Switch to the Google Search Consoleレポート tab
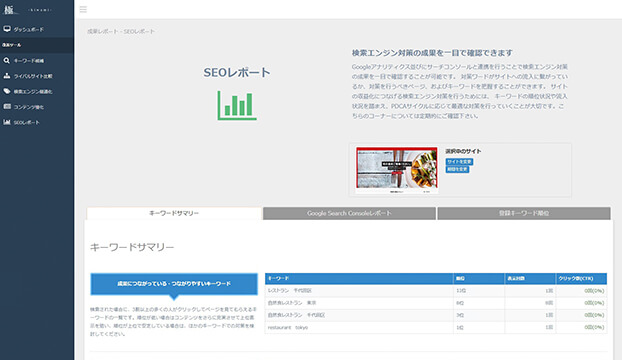 (349, 213)
